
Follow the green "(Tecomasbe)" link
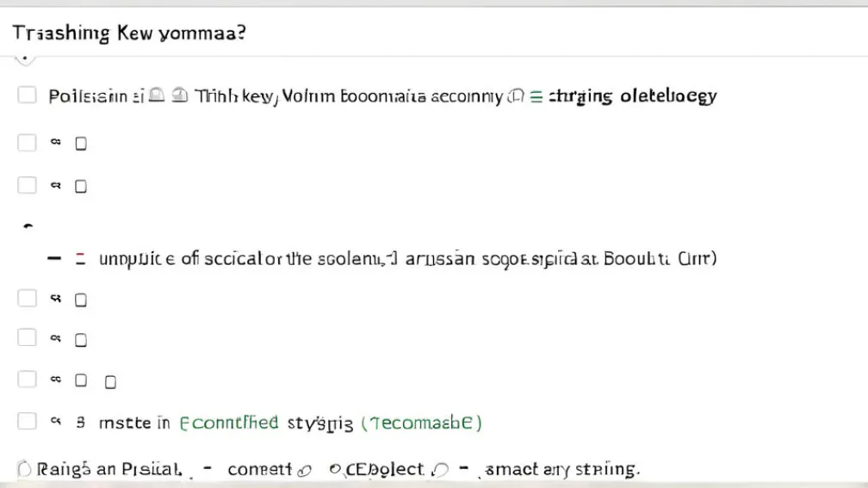pyautogui.click(x=421, y=423)
